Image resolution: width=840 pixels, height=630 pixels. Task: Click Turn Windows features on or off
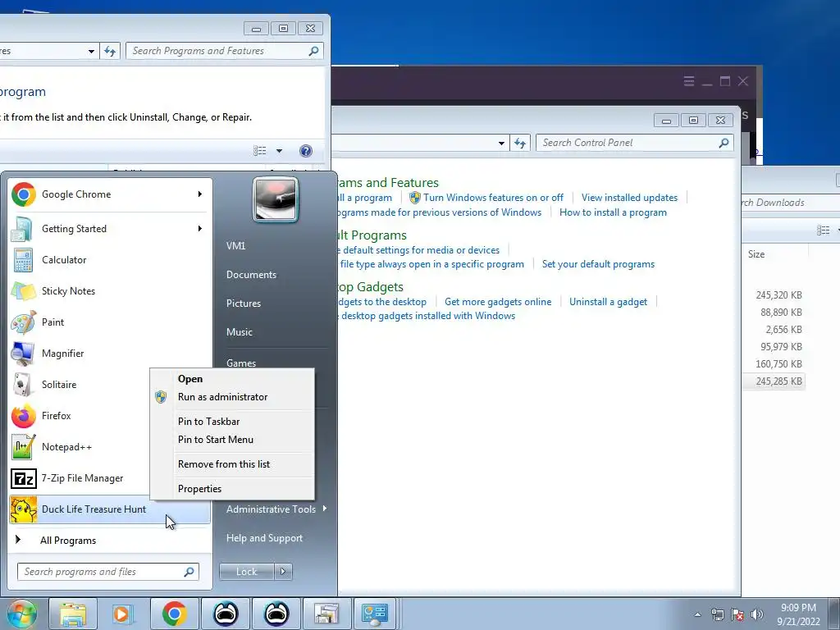493,198
